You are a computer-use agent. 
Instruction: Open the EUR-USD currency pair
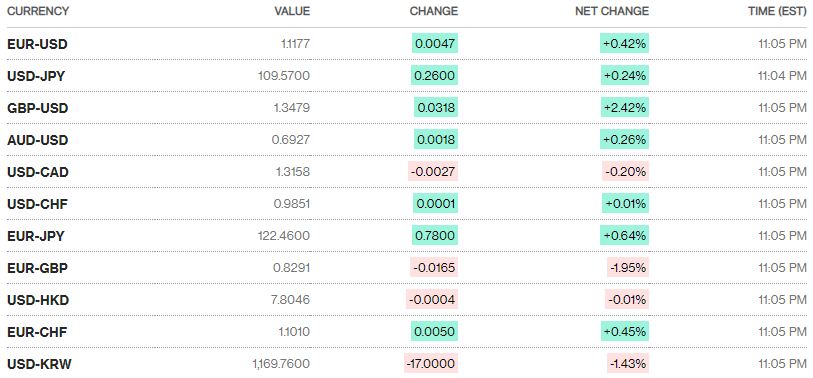pyautogui.click(x=37, y=44)
